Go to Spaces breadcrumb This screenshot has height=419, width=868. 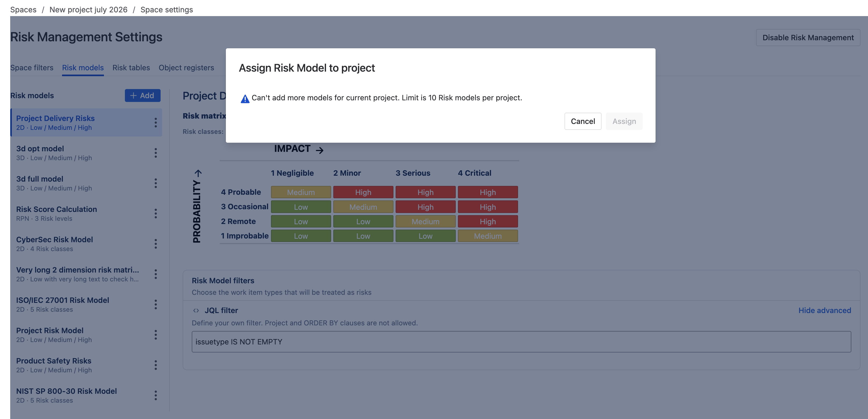pyautogui.click(x=23, y=9)
